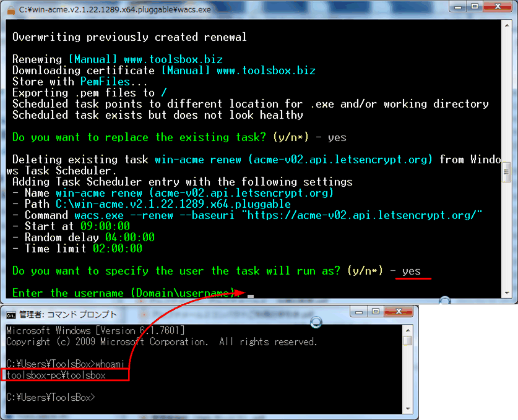Click scroll-up arrow in wacs.exe console
Image resolution: width=518 pixels, height=420 pixels.
coord(507,25)
